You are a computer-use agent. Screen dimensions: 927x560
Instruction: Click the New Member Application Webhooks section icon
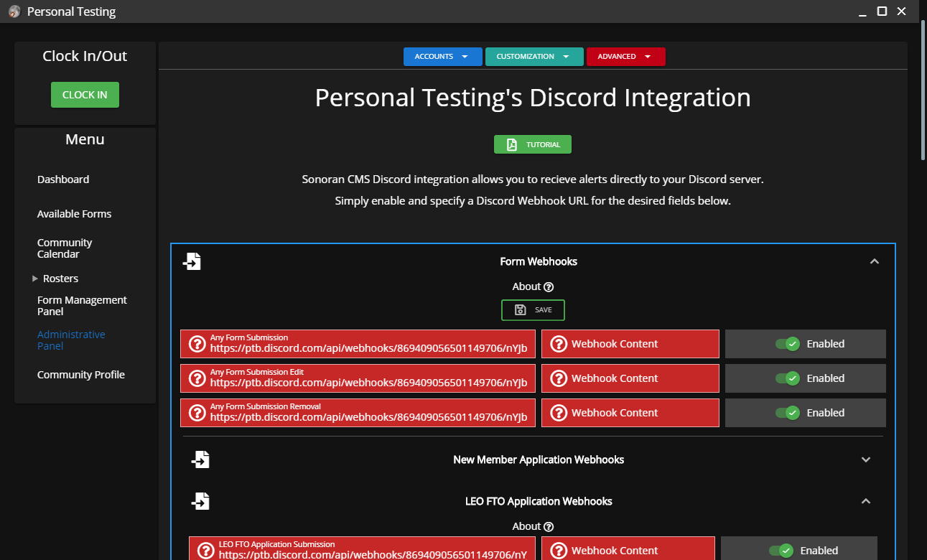[x=200, y=459]
